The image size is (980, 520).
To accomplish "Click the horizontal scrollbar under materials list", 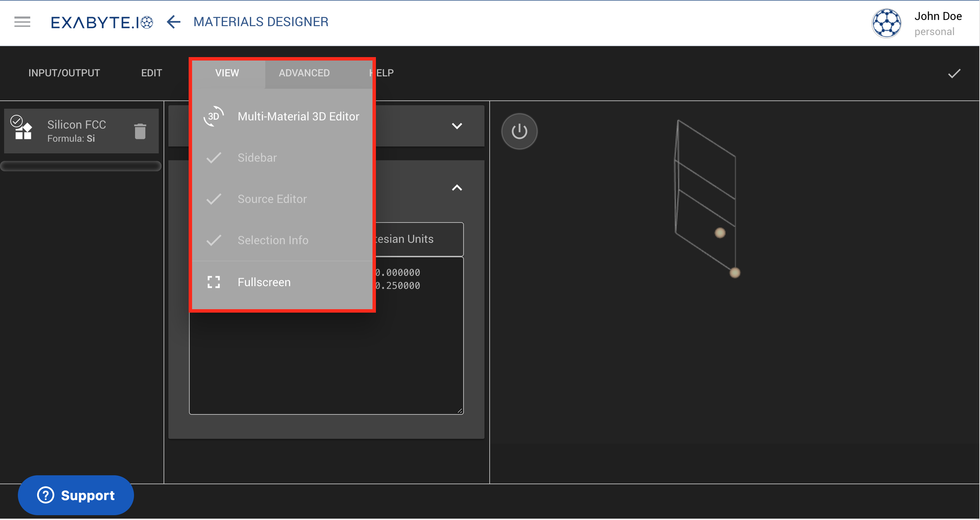I will (81, 166).
